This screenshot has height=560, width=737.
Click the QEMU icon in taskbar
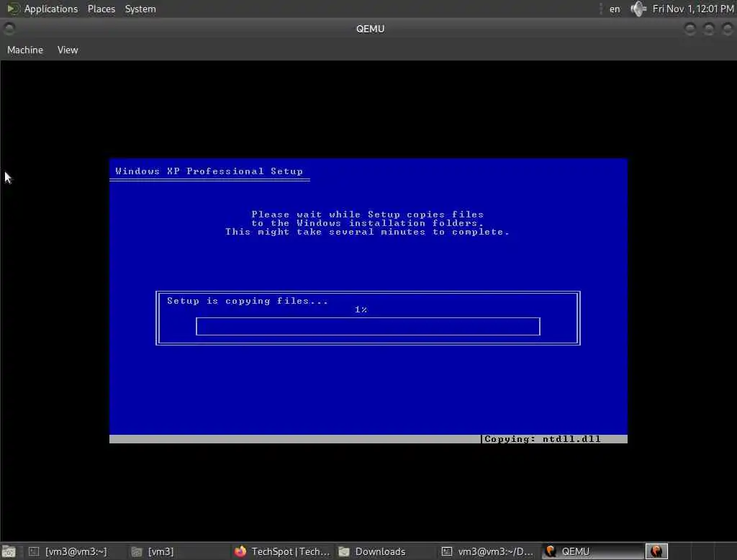coord(551,551)
